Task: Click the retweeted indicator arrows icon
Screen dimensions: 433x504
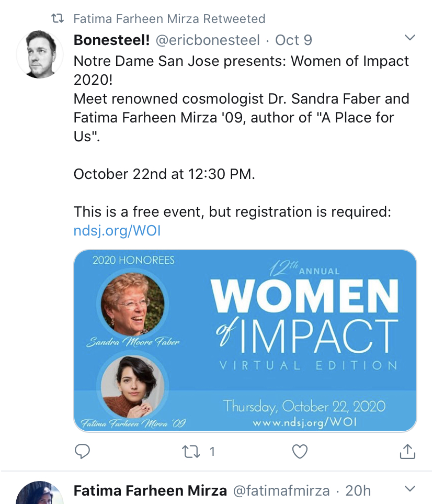Action: [58, 19]
